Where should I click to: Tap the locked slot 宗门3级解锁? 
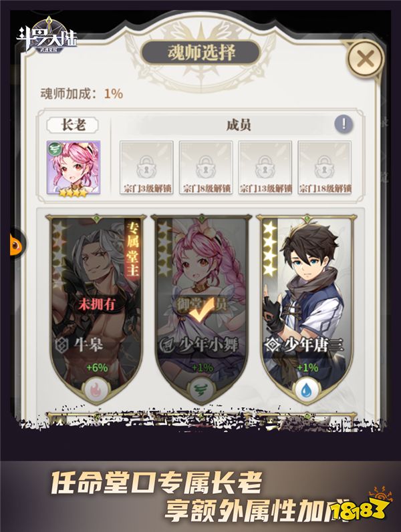coord(146,168)
